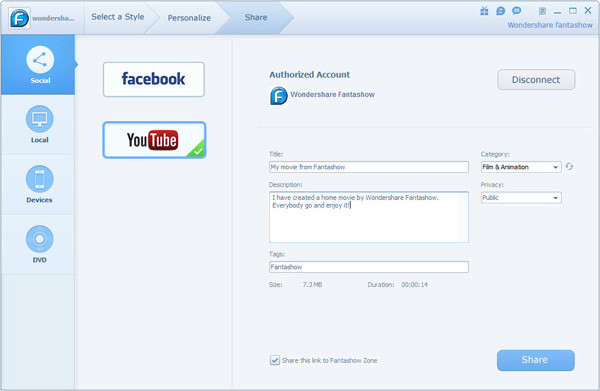Click the blue Share button
This screenshot has width=600, height=391.
pyautogui.click(x=536, y=360)
